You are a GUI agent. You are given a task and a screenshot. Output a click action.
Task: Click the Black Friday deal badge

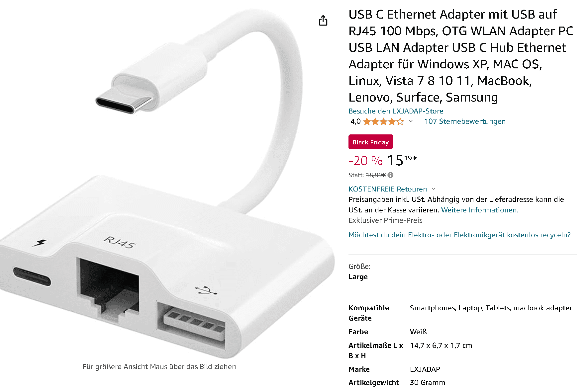pos(371,142)
